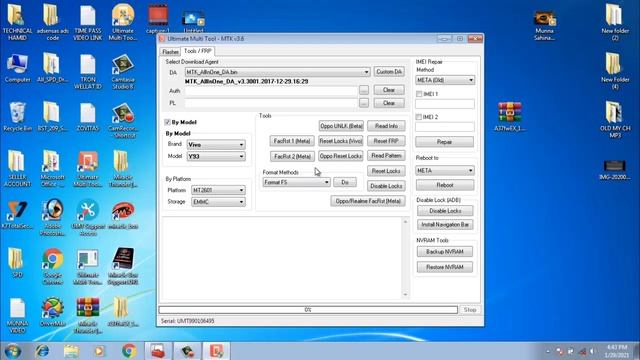Open Chrome from taskbar
The width and height of the screenshot is (640, 360).
click(x=129, y=351)
